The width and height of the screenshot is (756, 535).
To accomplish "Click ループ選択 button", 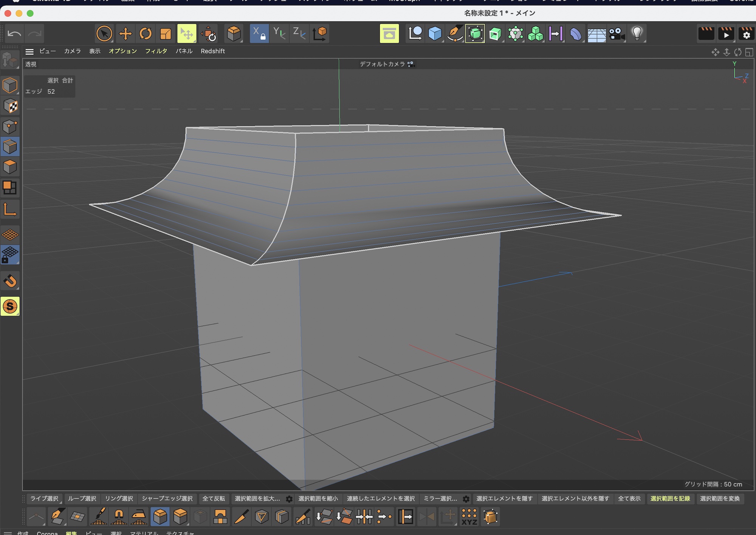I will (82, 499).
